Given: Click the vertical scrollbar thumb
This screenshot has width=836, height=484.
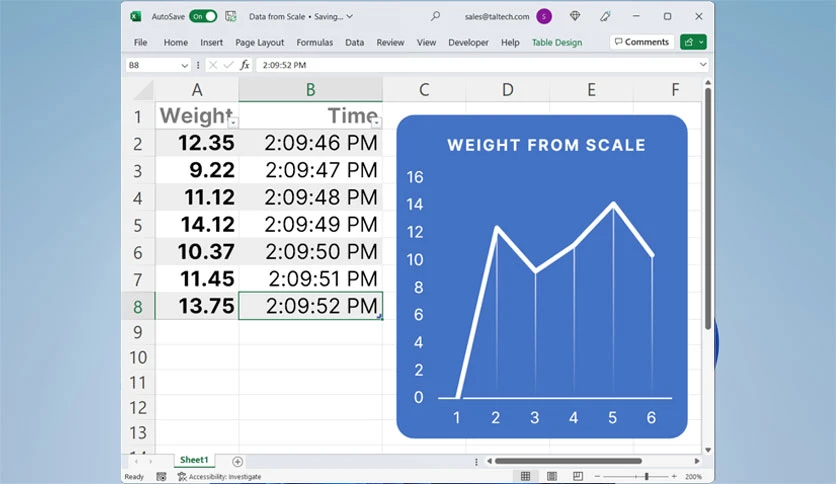Looking at the screenshot, I should pos(708,208).
